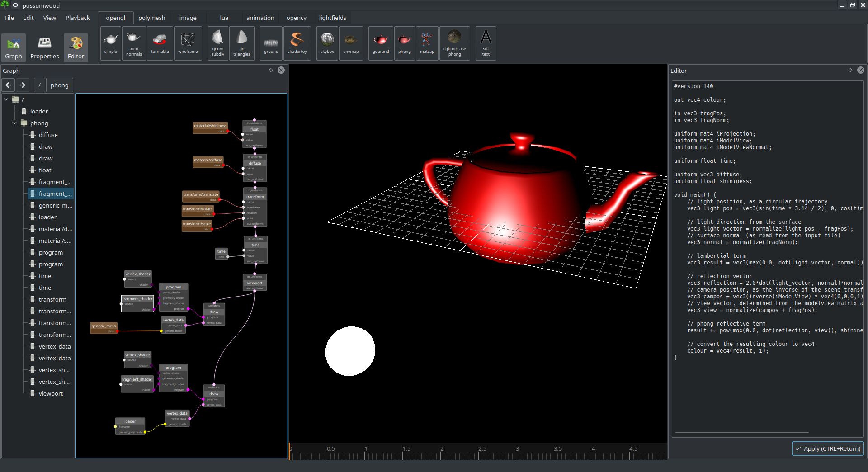
Task: Choose the shadertoy preset icon
Action: [297, 43]
